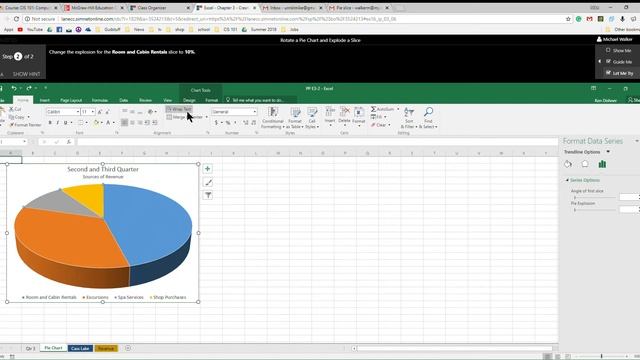Apply Underline formatting
This screenshot has width=640, height=360.
click(65, 122)
